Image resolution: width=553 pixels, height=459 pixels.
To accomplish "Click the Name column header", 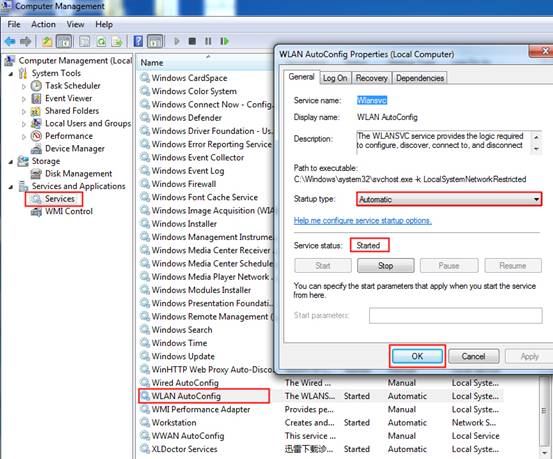I will [205, 62].
